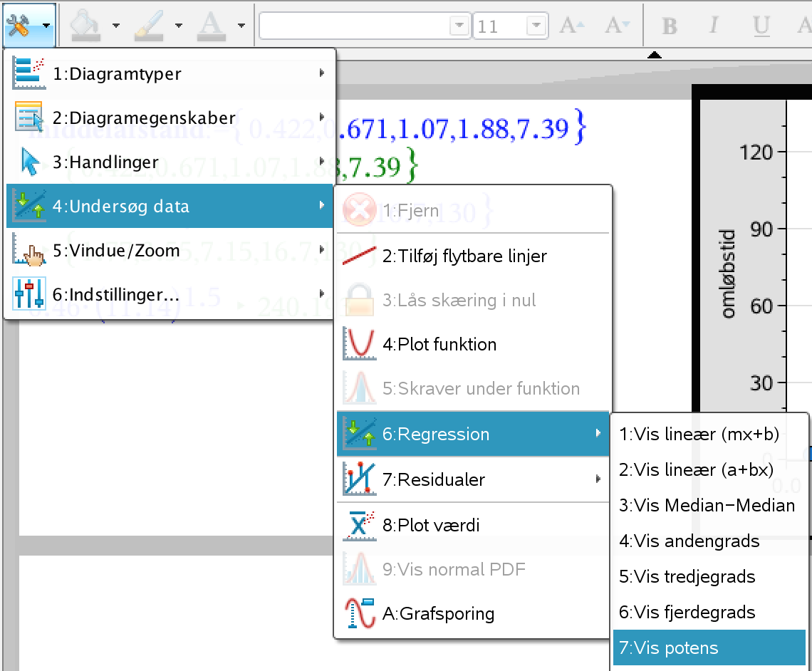Click the Grafsporing curve icon
The height and width of the screenshot is (671, 812).
point(360,613)
